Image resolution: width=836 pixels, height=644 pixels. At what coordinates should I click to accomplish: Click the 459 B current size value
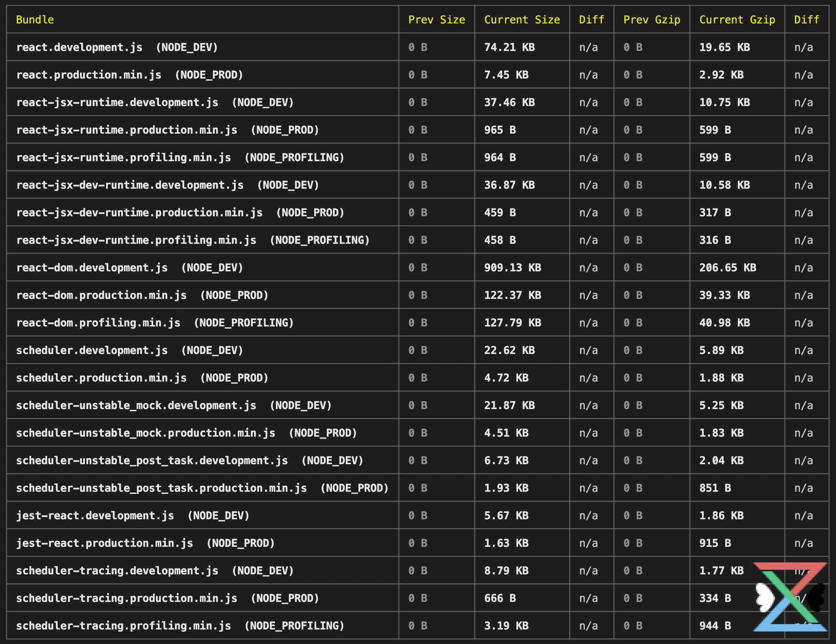coord(500,213)
